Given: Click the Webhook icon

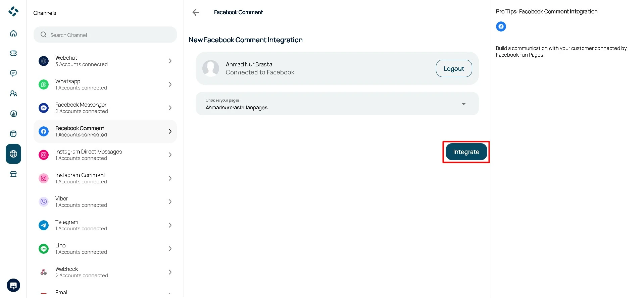Looking at the screenshot, I should pos(44,272).
